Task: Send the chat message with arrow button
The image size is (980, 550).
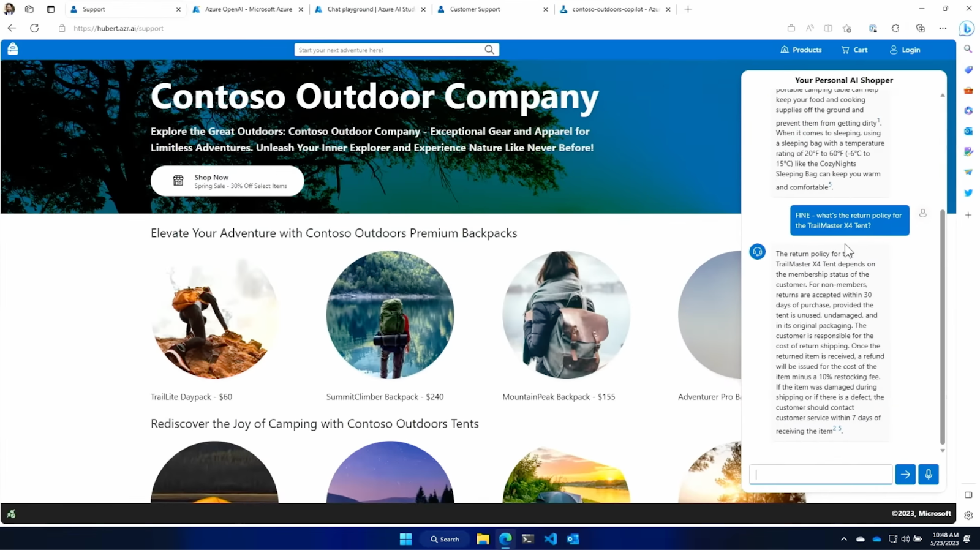Action: tap(905, 474)
